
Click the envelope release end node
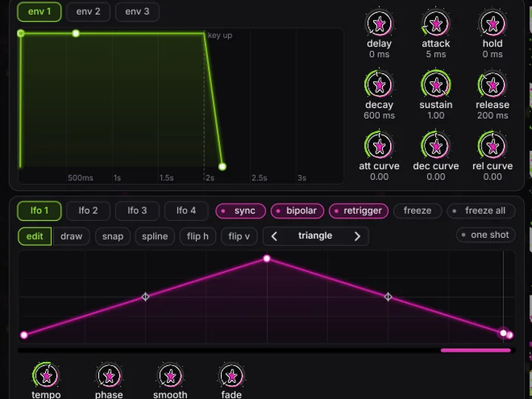click(x=222, y=166)
